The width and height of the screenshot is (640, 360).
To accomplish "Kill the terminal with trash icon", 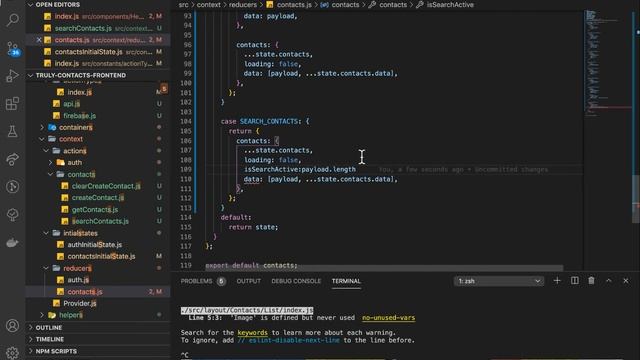I will pos(591,281).
